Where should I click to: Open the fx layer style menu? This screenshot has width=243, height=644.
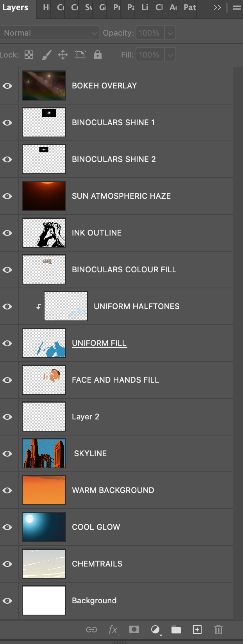(x=113, y=630)
